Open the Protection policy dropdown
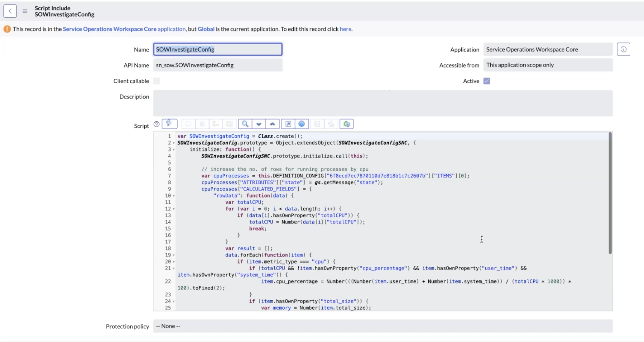 click(383, 326)
